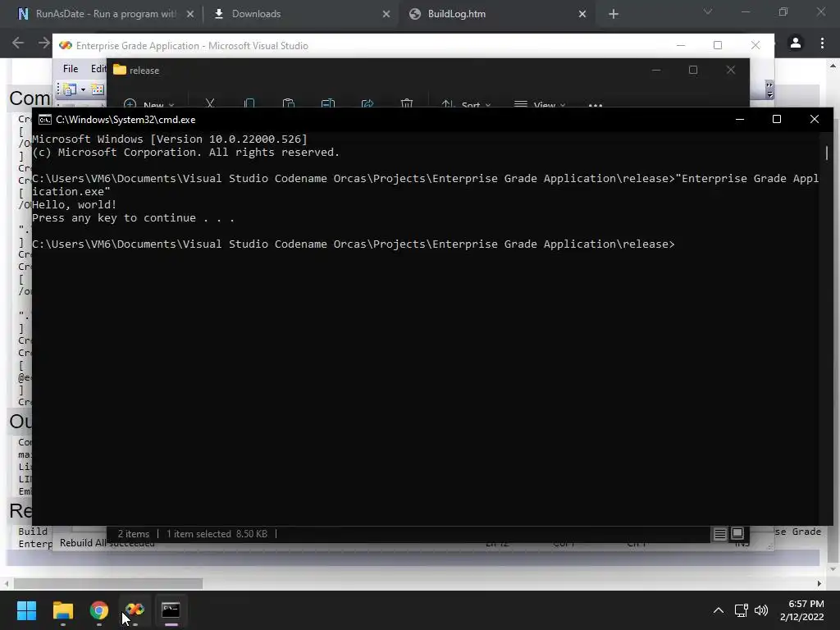Screen dimensions: 840x630
Task: Click the delete trash icon in Explorer
Action: point(407,103)
